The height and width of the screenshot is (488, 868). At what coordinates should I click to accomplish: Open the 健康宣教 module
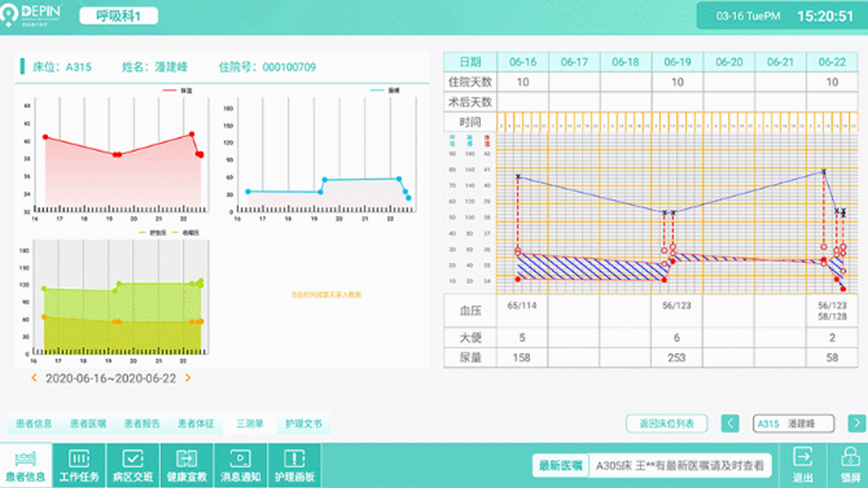187,466
